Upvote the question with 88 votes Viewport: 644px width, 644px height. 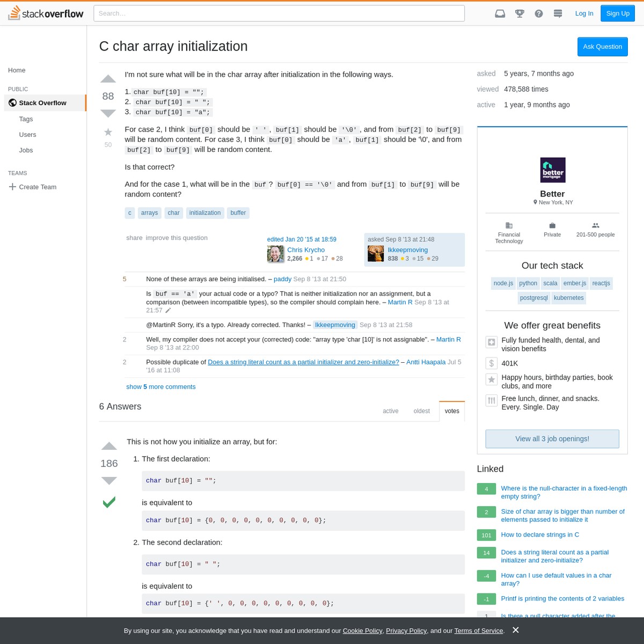point(108,79)
